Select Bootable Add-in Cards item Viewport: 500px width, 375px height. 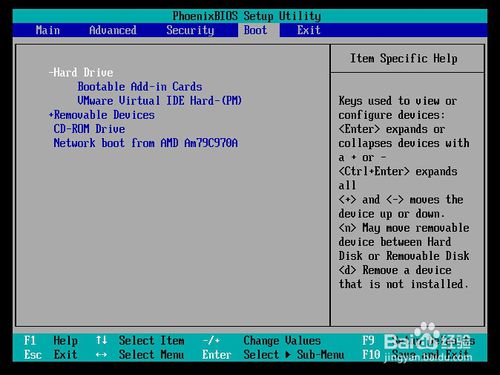[140, 87]
